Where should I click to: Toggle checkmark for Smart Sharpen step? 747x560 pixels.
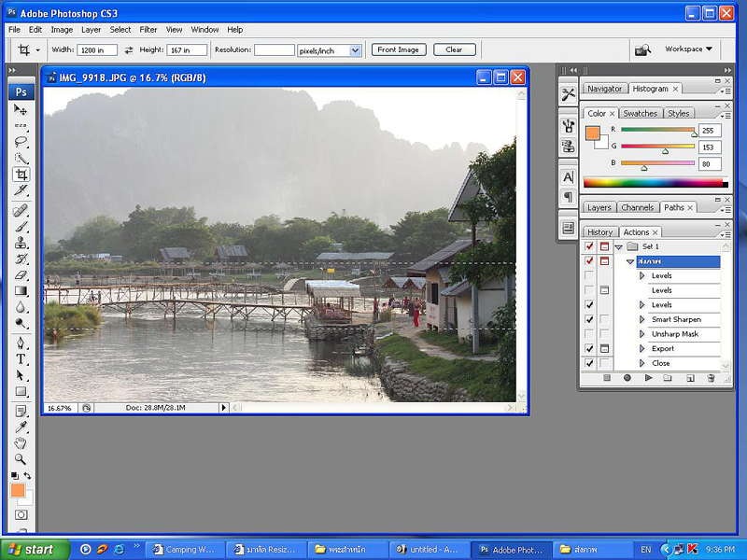(588, 319)
